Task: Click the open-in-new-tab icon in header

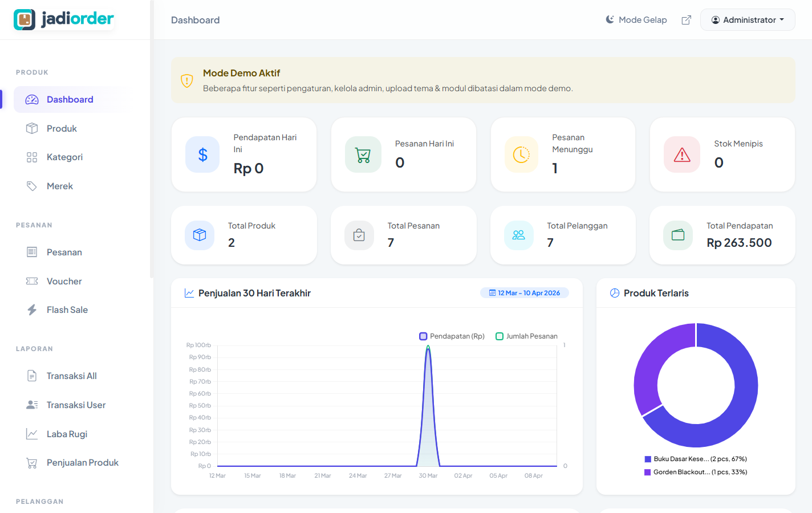Action: click(x=686, y=19)
